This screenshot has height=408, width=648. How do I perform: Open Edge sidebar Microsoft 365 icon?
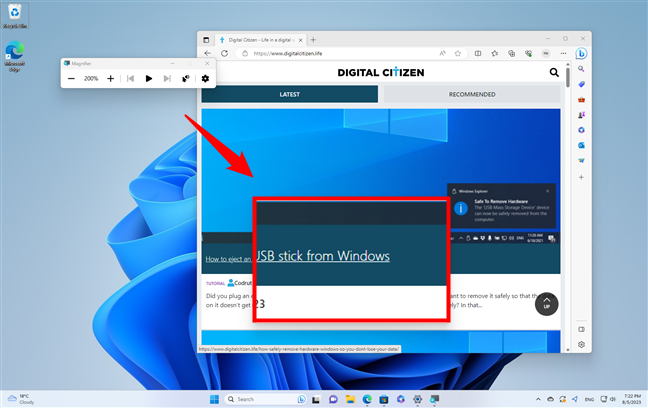(x=581, y=130)
